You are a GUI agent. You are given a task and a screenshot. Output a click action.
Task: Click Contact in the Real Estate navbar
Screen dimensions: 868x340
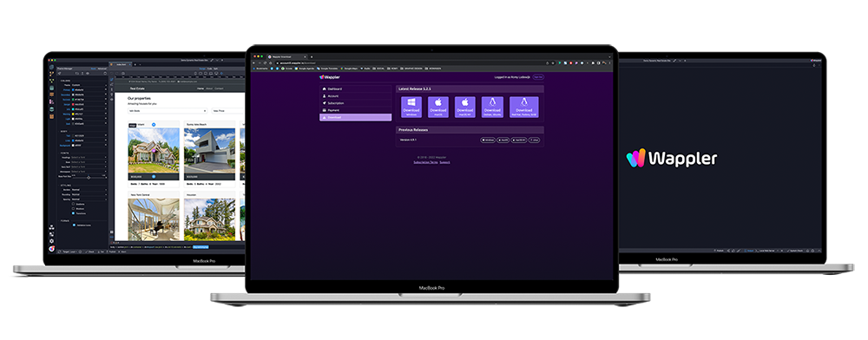coord(220,88)
